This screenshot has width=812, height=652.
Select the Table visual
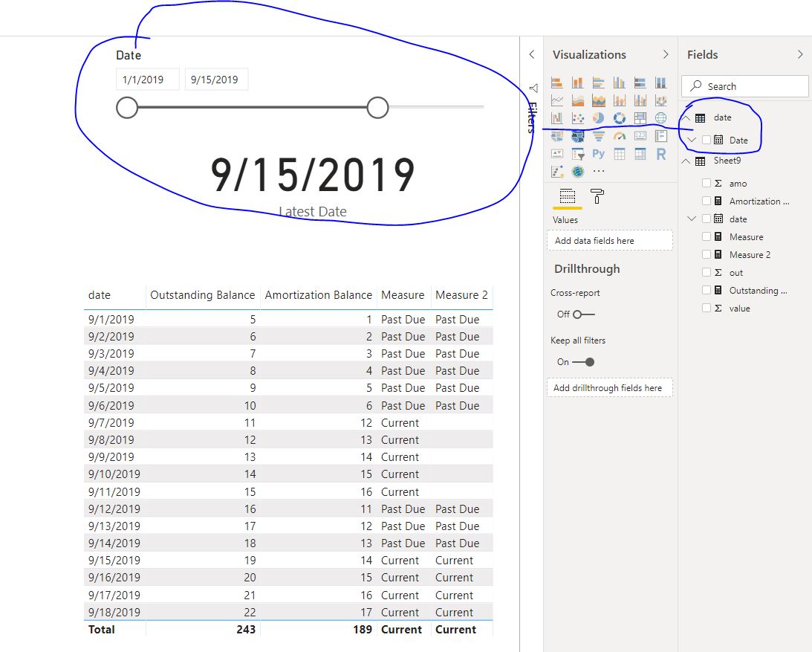[x=620, y=154]
